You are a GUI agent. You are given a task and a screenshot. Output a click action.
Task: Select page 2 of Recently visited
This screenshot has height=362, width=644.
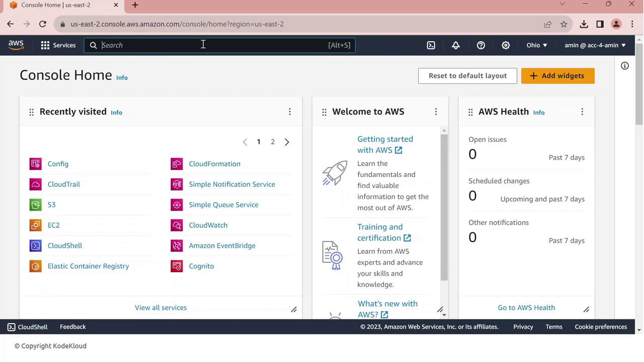pyautogui.click(x=273, y=142)
